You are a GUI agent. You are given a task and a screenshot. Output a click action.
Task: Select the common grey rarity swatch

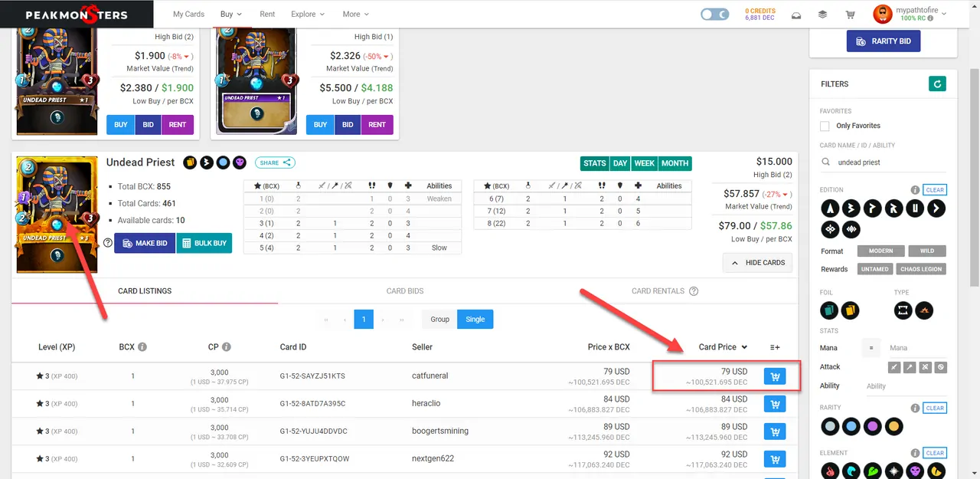click(x=830, y=426)
